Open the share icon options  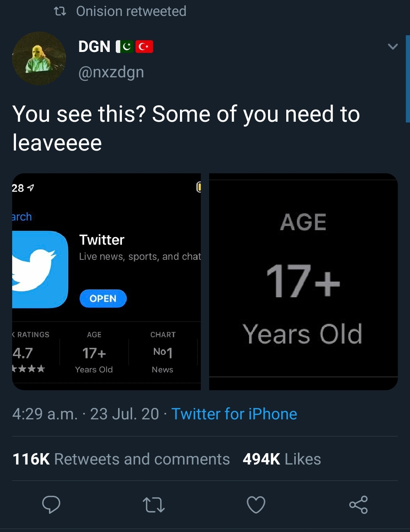pyautogui.click(x=358, y=505)
